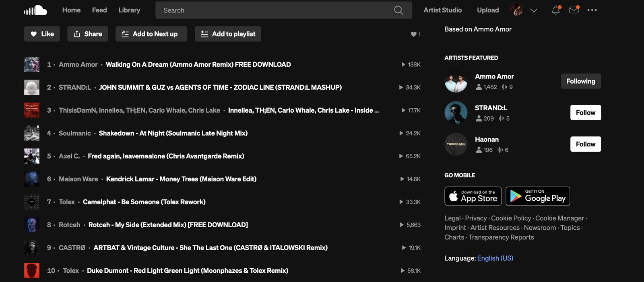Screen dimensions: 644x282
Task: Select Duke Dumont Red Light Green Light track
Action: coord(188,271)
